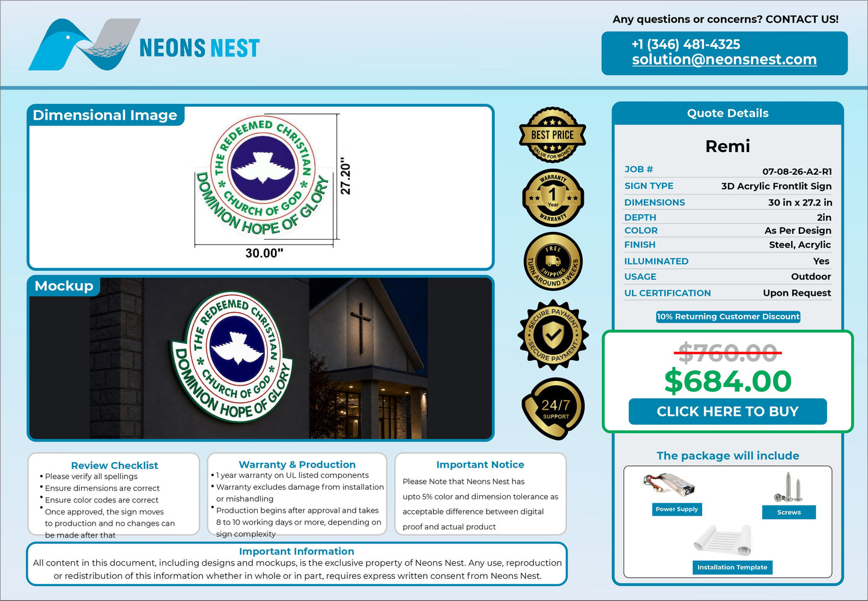
Task: Select the Review Checklist heading
Action: (x=115, y=465)
